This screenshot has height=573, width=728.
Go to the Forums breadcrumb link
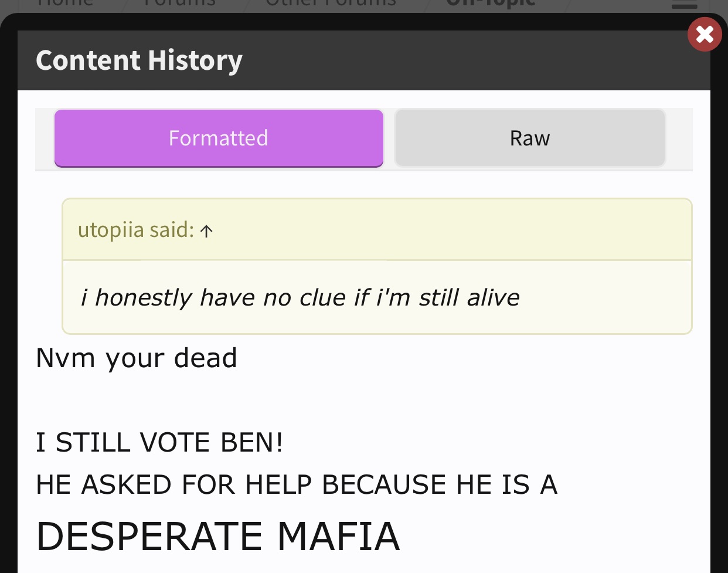tap(179, 4)
